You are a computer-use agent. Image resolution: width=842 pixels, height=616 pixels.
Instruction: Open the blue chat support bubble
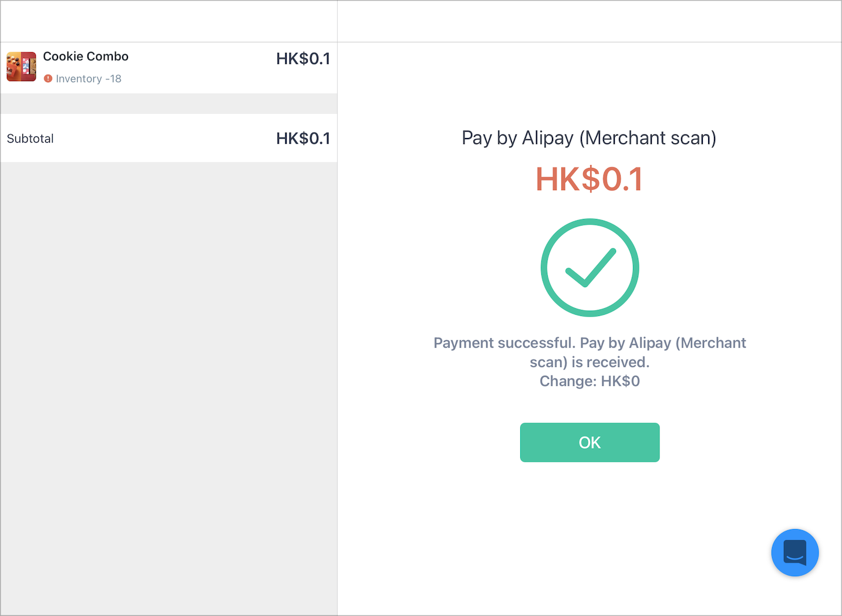[795, 553]
